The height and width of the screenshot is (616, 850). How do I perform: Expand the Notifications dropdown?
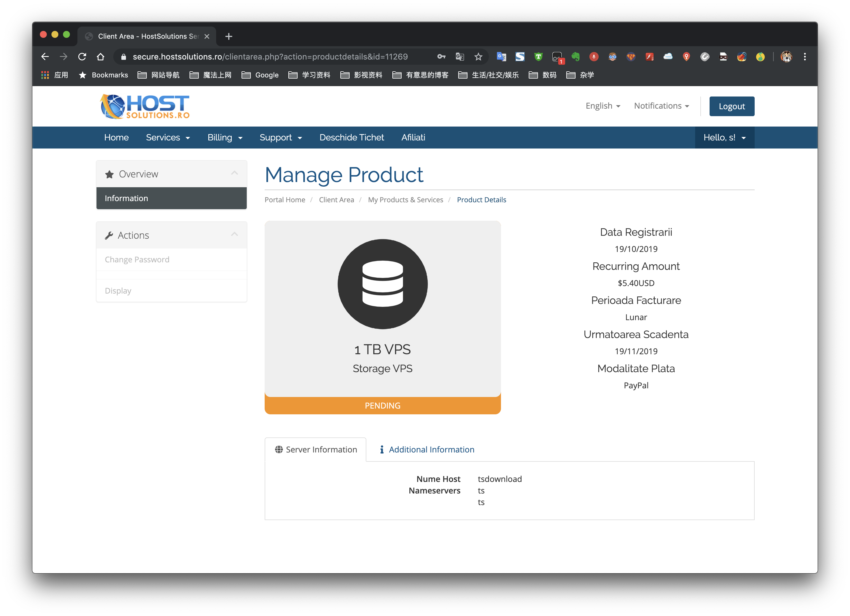(661, 106)
